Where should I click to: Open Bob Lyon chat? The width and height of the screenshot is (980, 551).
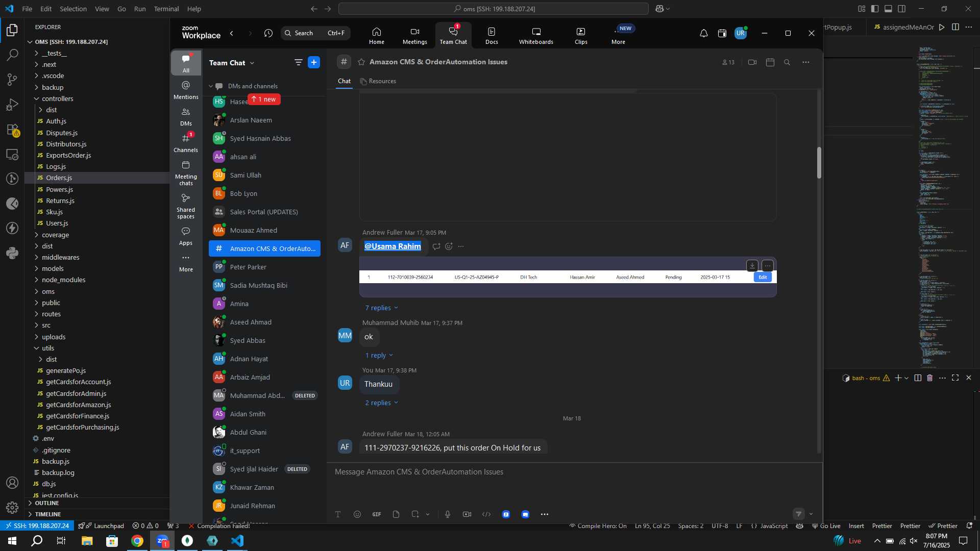click(264, 193)
